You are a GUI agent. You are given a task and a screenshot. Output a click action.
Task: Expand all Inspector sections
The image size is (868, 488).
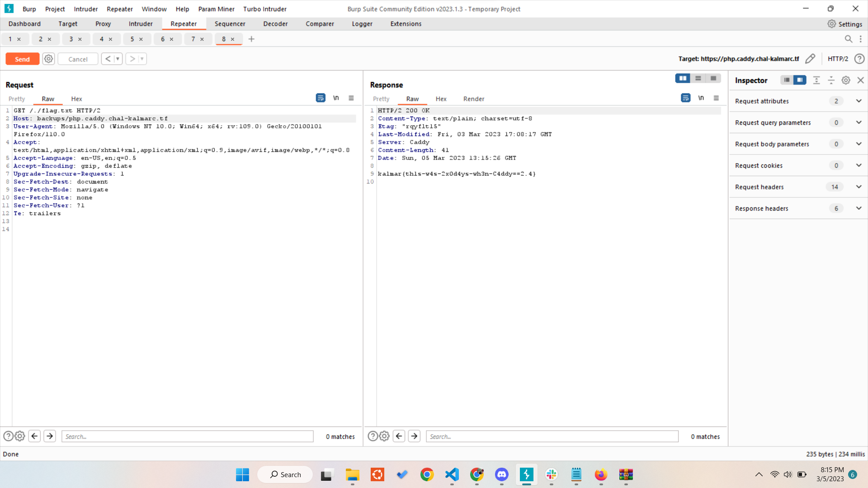click(816, 80)
